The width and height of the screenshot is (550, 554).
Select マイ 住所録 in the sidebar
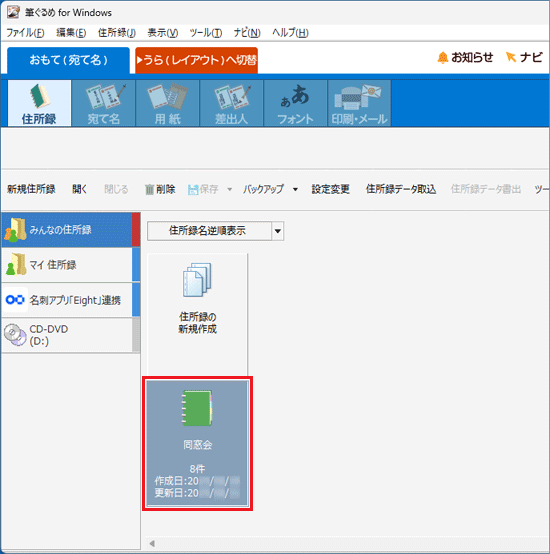pyautogui.click(x=71, y=265)
